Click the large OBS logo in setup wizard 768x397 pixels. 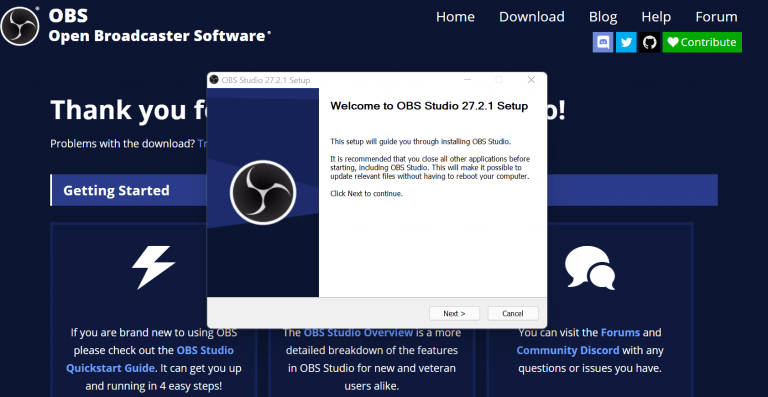(x=263, y=192)
